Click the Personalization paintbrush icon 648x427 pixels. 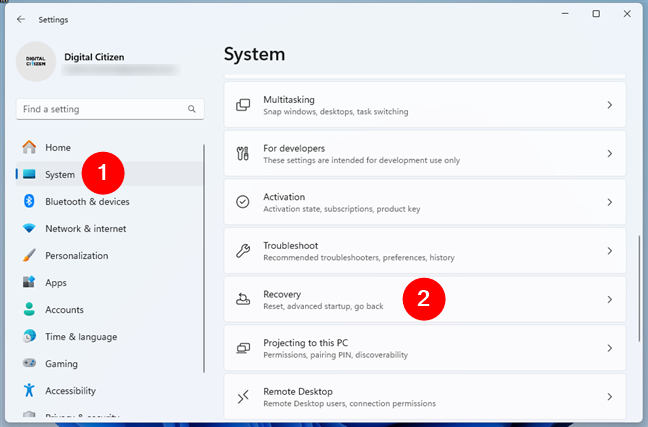click(x=28, y=255)
